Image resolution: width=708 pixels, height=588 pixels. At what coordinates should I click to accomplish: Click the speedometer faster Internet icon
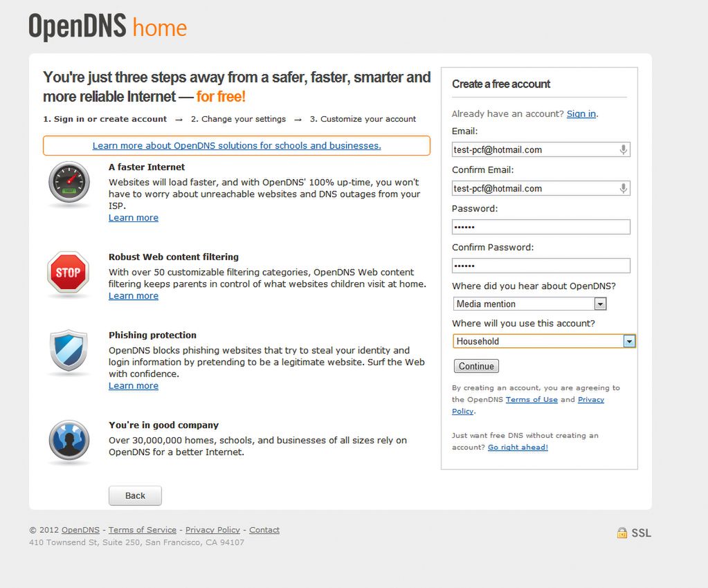coord(69,183)
